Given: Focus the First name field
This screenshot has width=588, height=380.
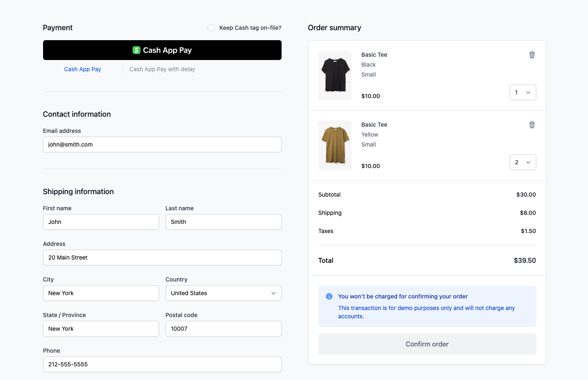Looking at the screenshot, I should [101, 222].
